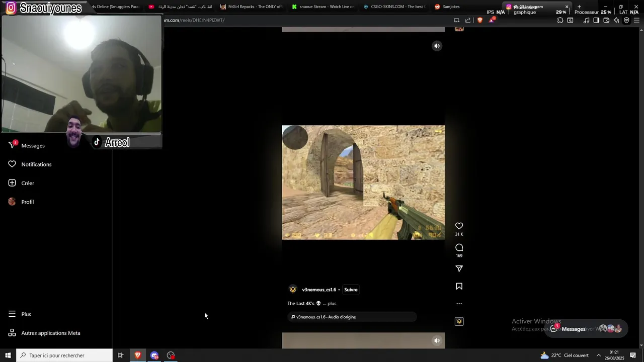Switch to snaoue Stream tab
The height and width of the screenshot is (362, 644).
click(x=323, y=7)
